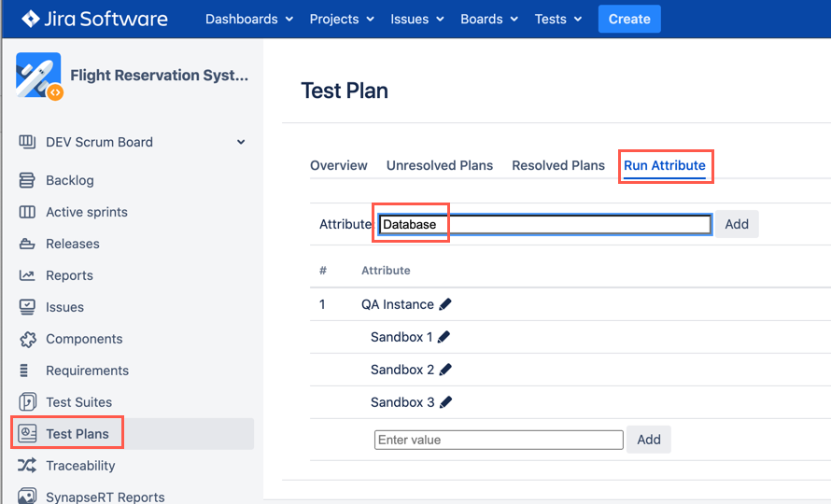The width and height of the screenshot is (831, 504).
Task: Click the Enter value input field
Action: (499, 440)
